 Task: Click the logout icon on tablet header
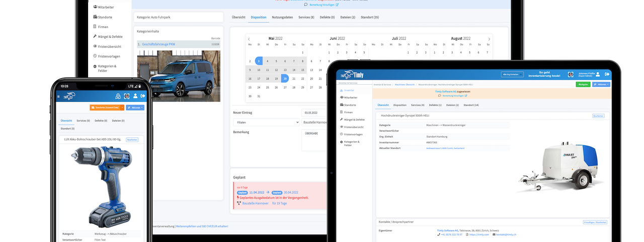(x=607, y=74)
